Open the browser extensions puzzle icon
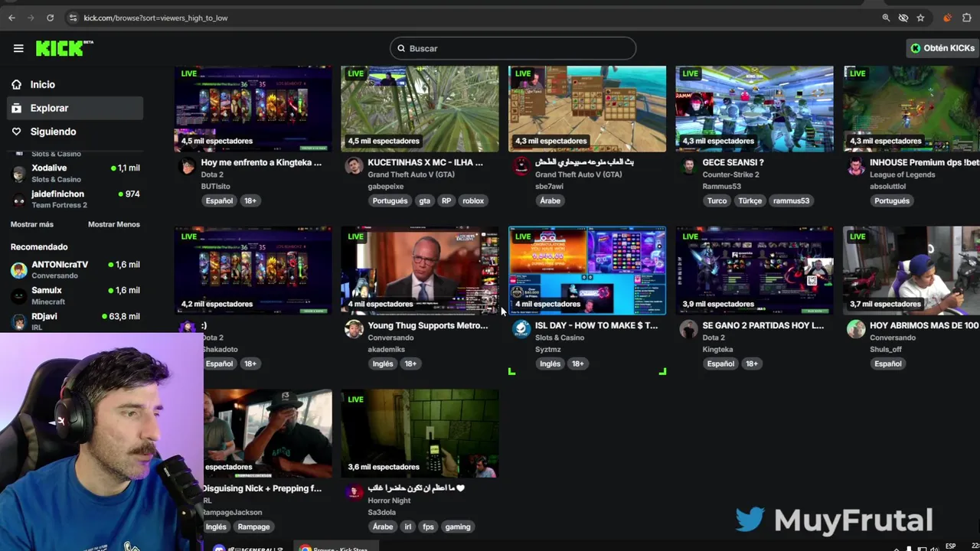The height and width of the screenshot is (551, 980). [966, 18]
